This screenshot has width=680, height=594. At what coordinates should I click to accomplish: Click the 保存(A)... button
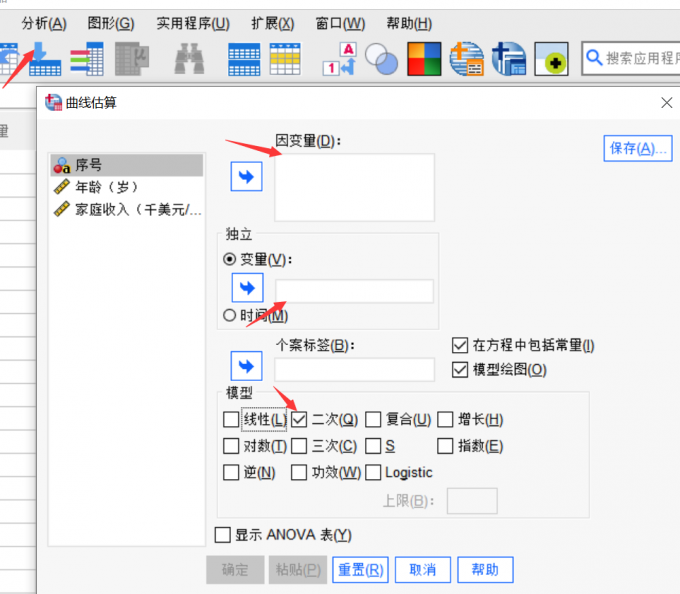(638, 148)
